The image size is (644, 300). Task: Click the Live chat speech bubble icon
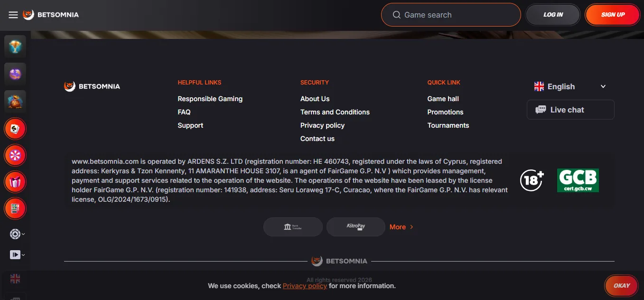[541, 110]
